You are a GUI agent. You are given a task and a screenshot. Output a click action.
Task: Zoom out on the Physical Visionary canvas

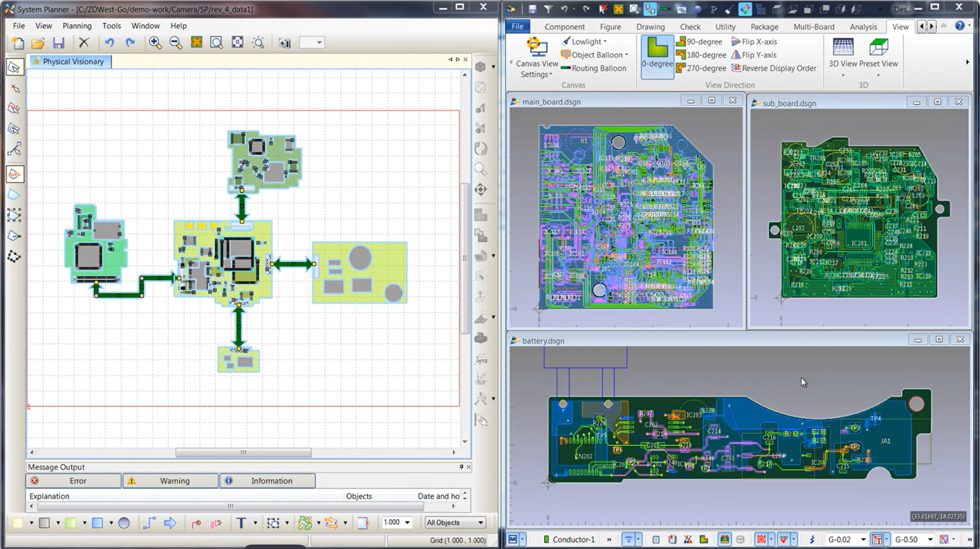click(x=176, y=43)
